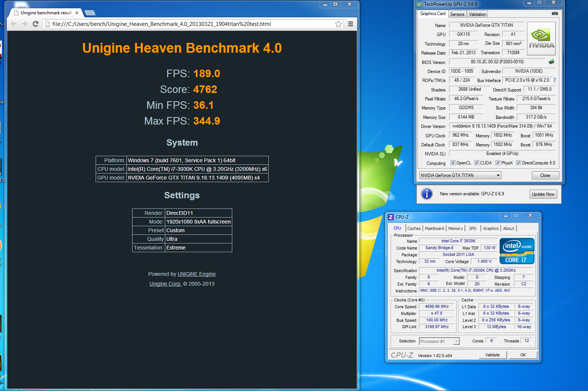Screen dimensions: 588x391
Task: Open the CPU-Z Mainboard tab
Action: click(x=434, y=228)
